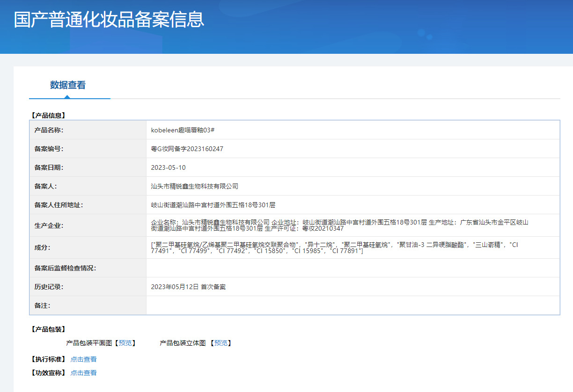This screenshot has height=392, width=573.
Task: Click the 备案日期 label cell
Action: 88,167
